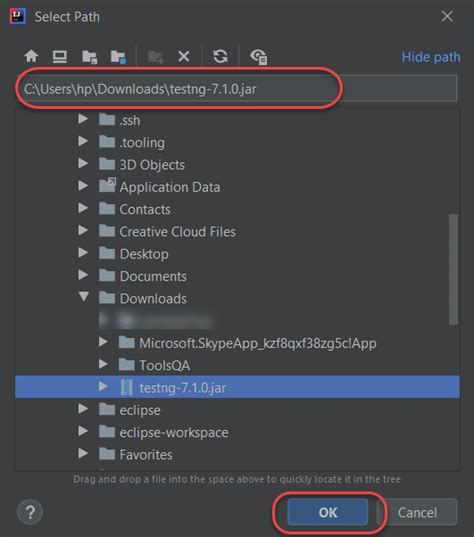Click the Delete (X) toolbar icon
This screenshot has width=474, height=537.
tap(184, 56)
